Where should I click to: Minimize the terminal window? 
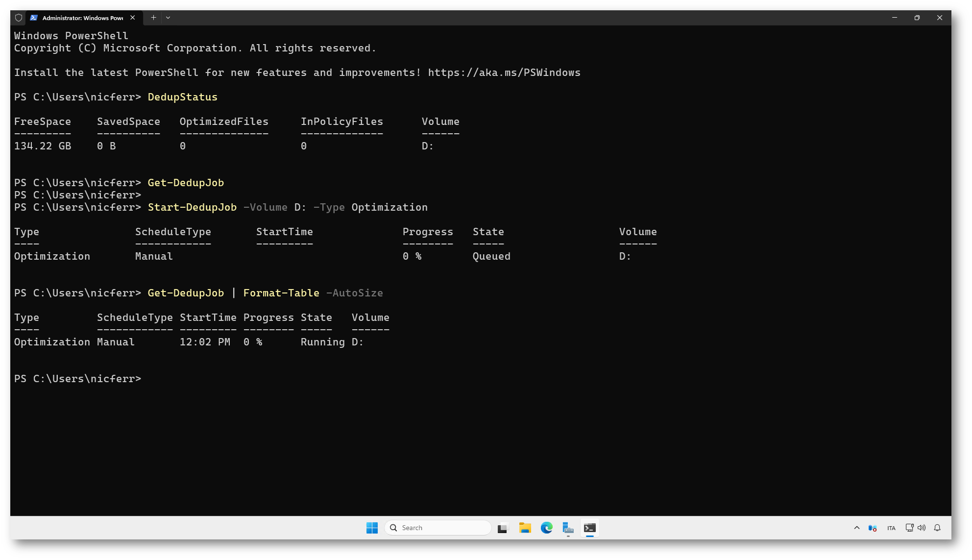(895, 18)
